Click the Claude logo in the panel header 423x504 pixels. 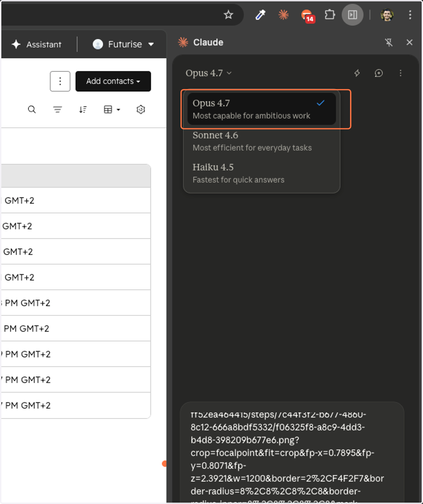tap(183, 42)
